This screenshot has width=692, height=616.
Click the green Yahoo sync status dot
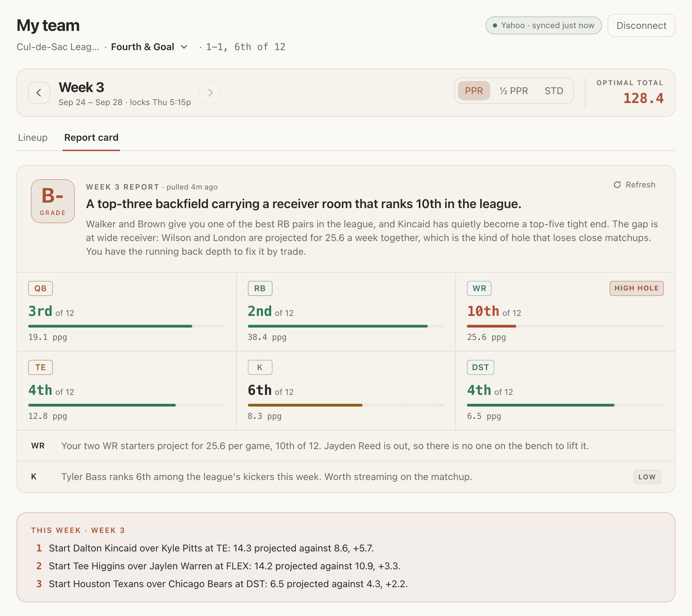coord(495,25)
